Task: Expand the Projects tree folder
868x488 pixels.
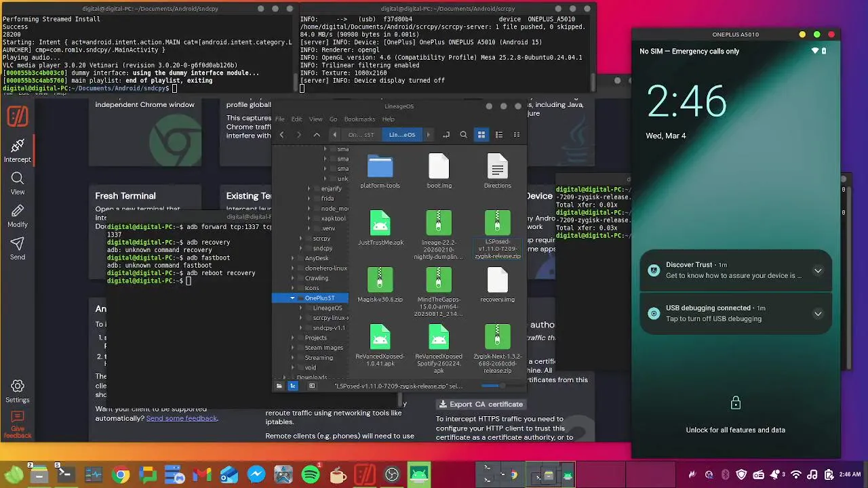Action: (x=292, y=338)
